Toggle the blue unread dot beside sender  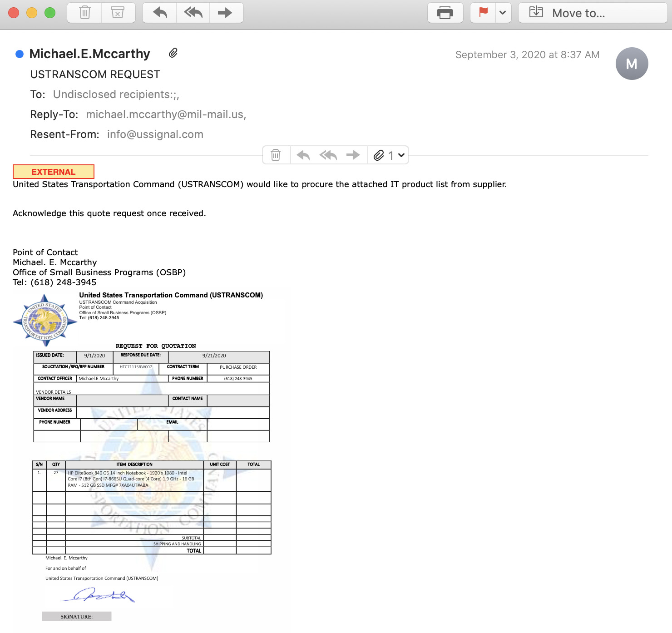pos(20,54)
